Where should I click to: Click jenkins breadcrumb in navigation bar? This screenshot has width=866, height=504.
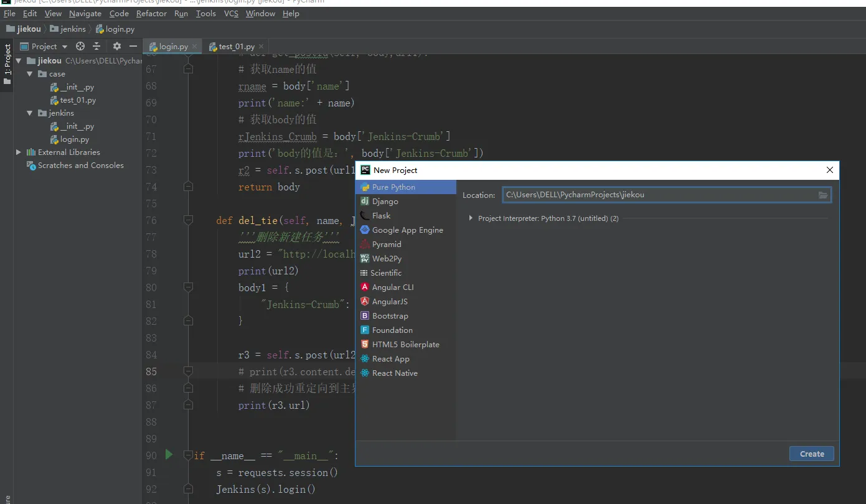[x=68, y=29]
